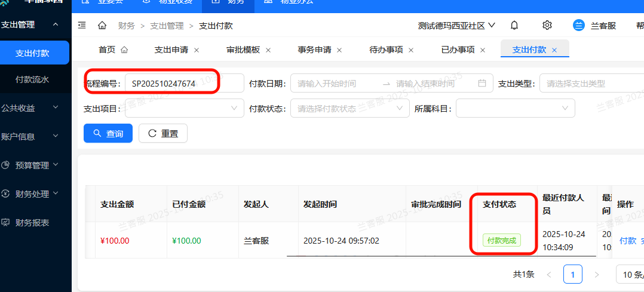Viewport: 644px width, 292px height.
Task: Open settings via the gear icon
Action: pyautogui.click(x=547, y=25)
